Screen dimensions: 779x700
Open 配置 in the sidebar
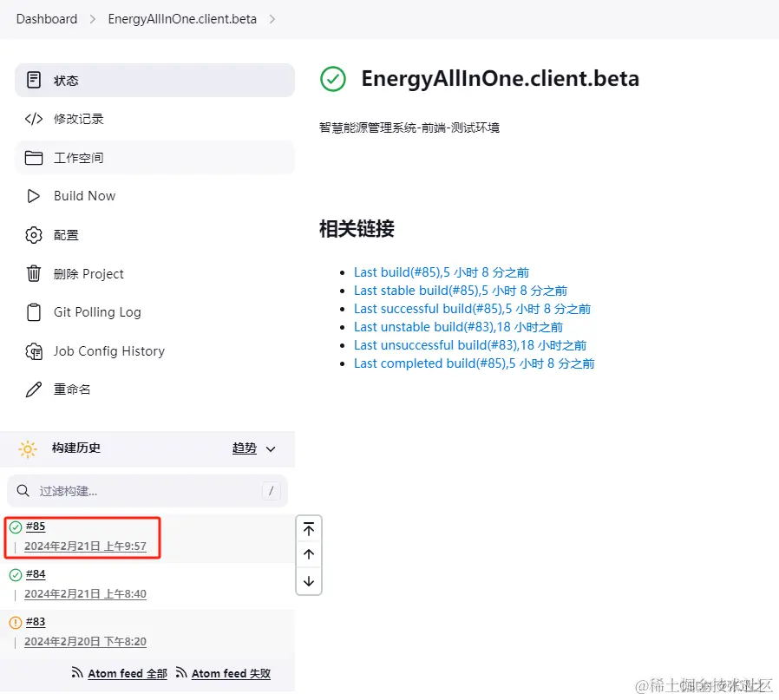[154, 235]
